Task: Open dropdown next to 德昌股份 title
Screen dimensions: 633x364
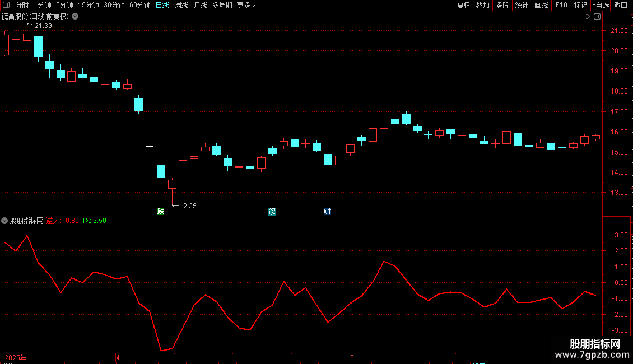Action: [x=75, y=17]
